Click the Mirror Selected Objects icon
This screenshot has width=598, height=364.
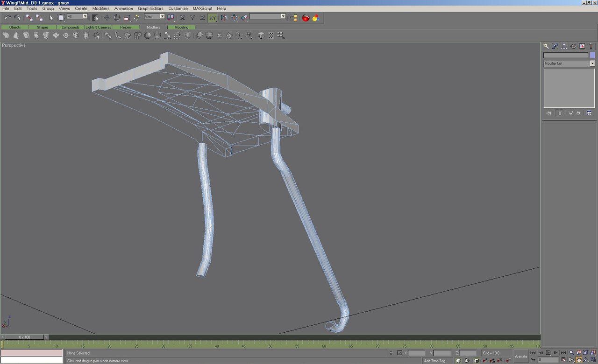pos(224,18)
